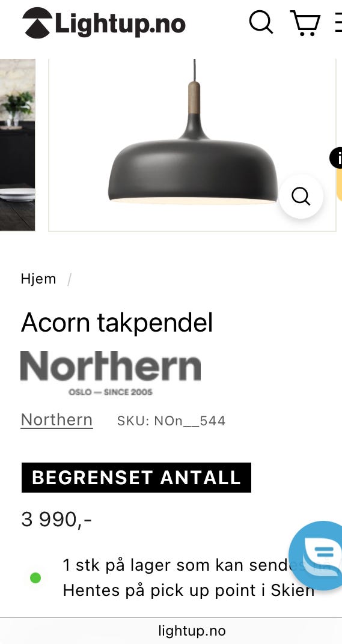Viewport: 342px width, 644px height.
Task: Tap the 'Hentes på pick up point' line
Action: (189, 590)
